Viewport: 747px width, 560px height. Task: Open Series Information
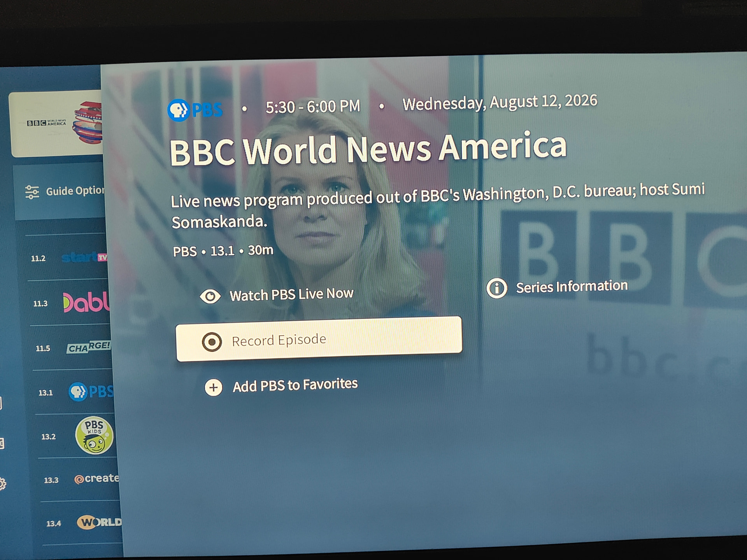click(557, 287)
